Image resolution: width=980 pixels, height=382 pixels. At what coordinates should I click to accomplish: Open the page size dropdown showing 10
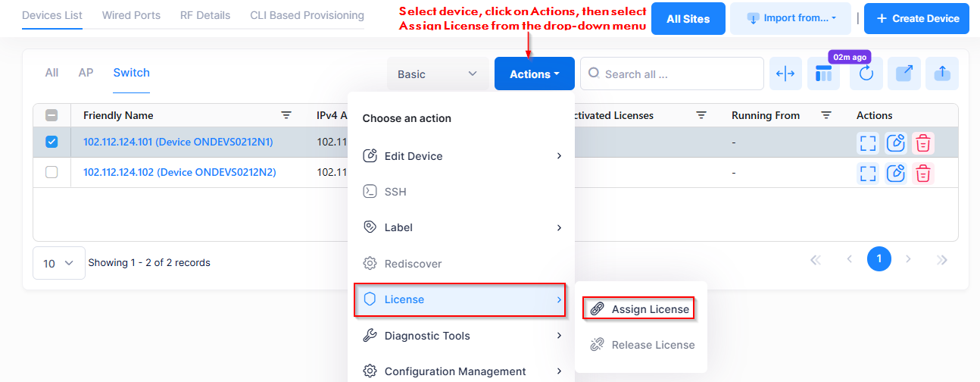[x=58, y=263]
